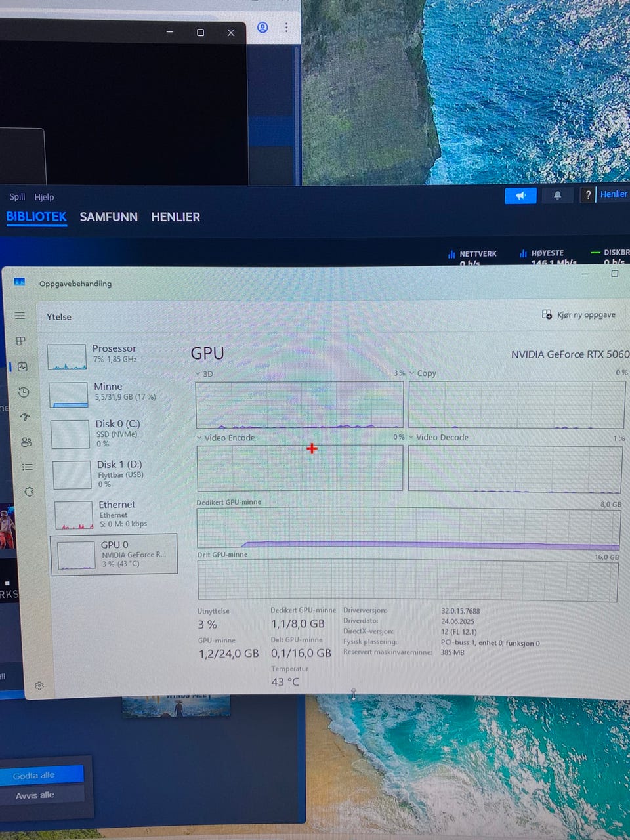Click the 3D utilization graph
Viewport: 630px width, 840px height.
[300, 404]
